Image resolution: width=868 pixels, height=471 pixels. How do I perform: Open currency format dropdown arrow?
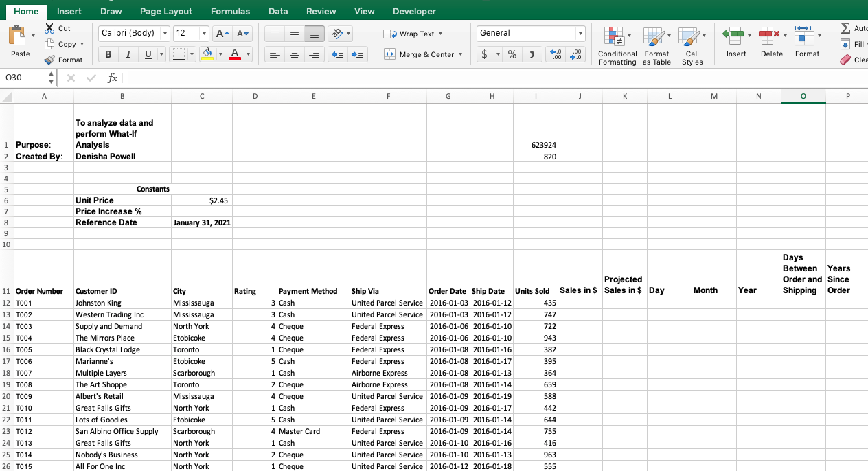click(497, 54)
